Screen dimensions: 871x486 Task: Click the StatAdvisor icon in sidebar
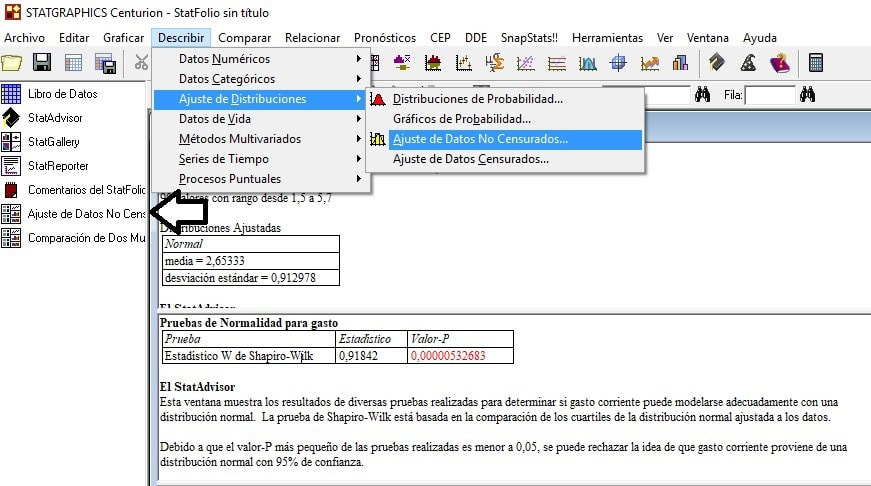click(11, 118)
